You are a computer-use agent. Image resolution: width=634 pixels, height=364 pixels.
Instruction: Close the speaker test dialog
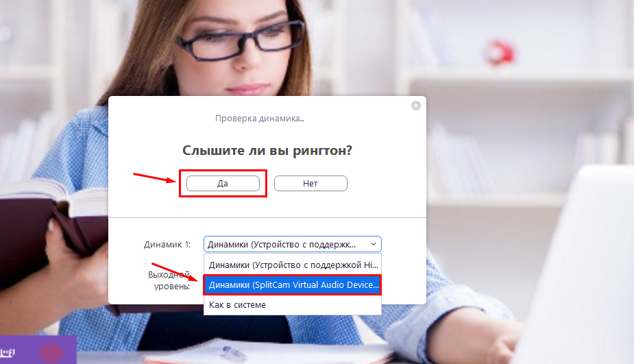[x=415, y=106]
